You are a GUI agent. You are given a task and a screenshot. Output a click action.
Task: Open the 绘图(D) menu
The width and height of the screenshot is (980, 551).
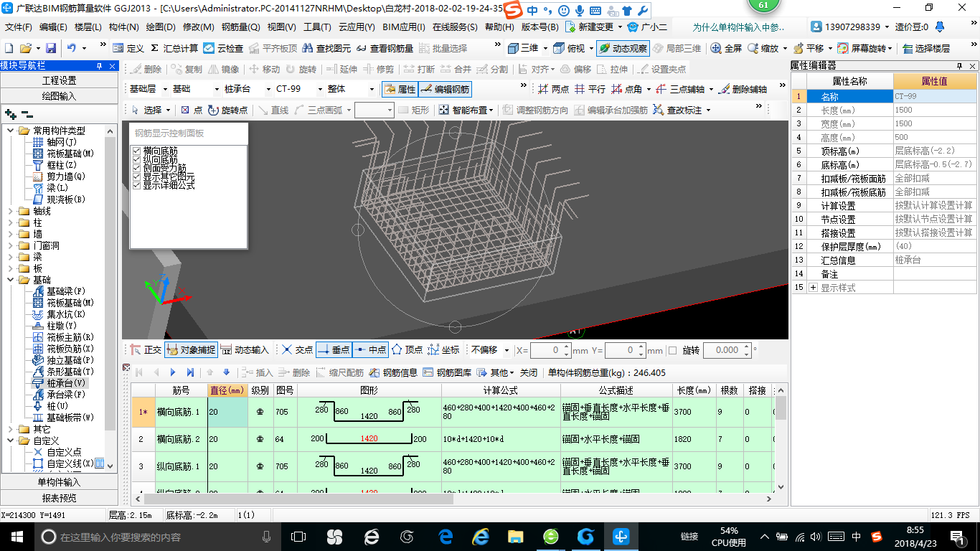161,27
